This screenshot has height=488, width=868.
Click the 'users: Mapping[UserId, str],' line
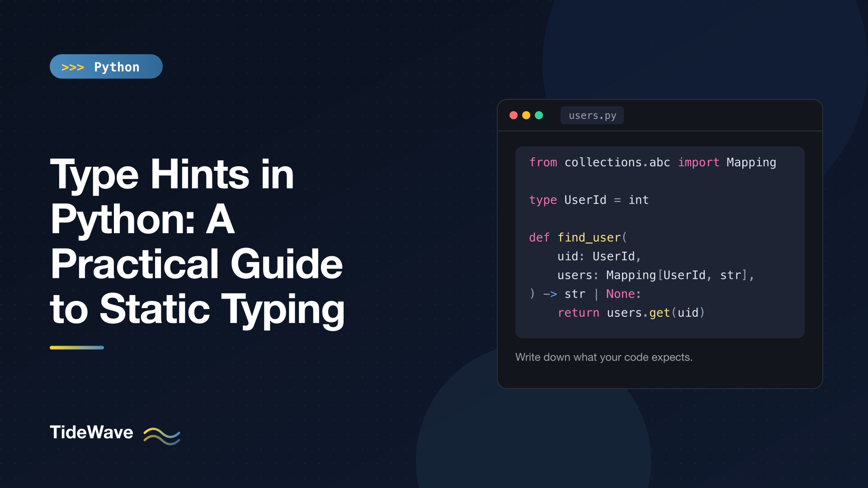[x=656, y=275]
